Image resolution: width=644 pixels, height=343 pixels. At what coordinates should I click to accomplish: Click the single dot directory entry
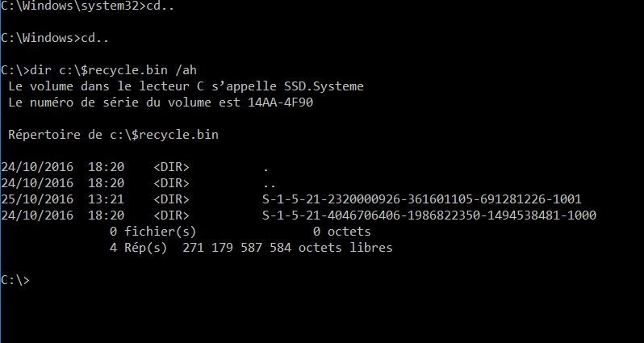tap(266, 167)
